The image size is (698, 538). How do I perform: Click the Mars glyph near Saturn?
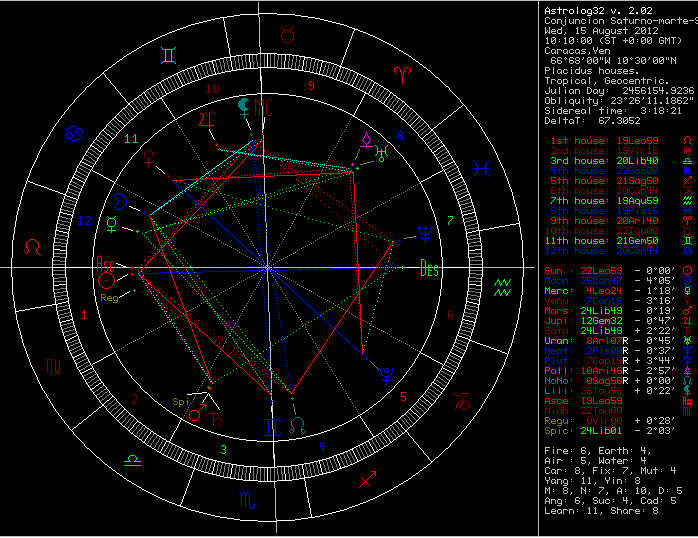pos(198,413)
